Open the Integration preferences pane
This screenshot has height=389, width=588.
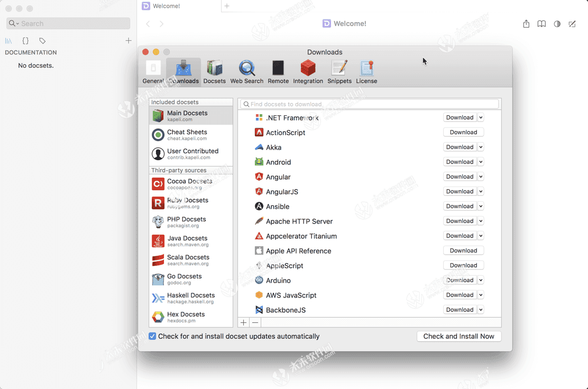(x=308, y=71)
